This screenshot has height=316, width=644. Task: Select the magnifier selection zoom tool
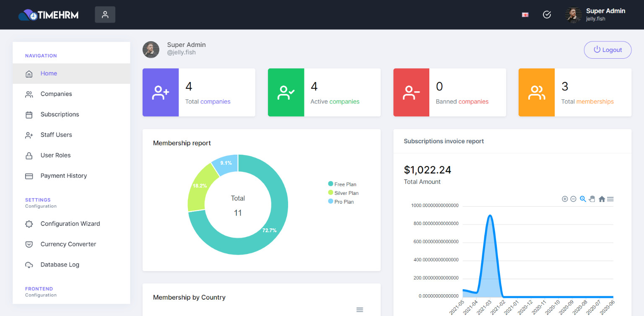(x=583, y=199)
